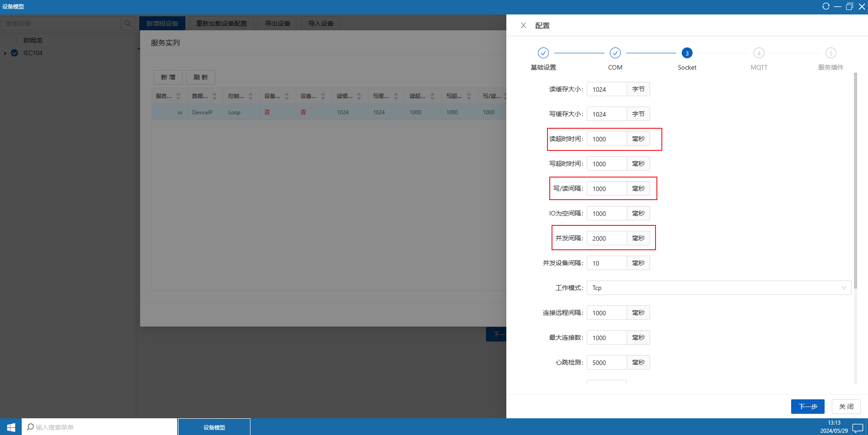Go to the COM step circle
Image resolution: width=868 pixels, height=435 pixels.
pos(615,53)
